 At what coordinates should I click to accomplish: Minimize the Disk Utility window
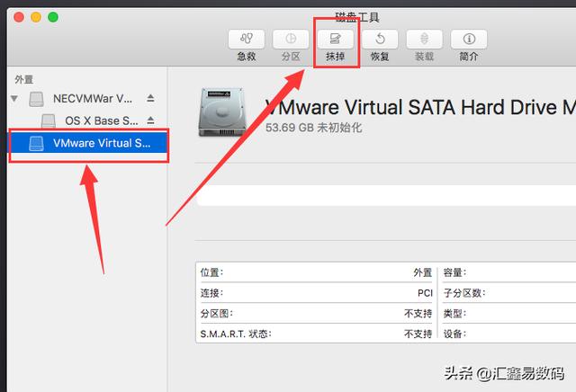tap(36, 17)
